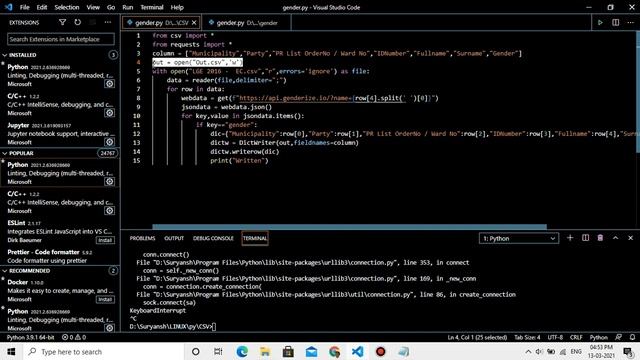Open the Terminal menu
Viewport: 640px width, 360px height.
pyautogui.click(x=152, y=7)
